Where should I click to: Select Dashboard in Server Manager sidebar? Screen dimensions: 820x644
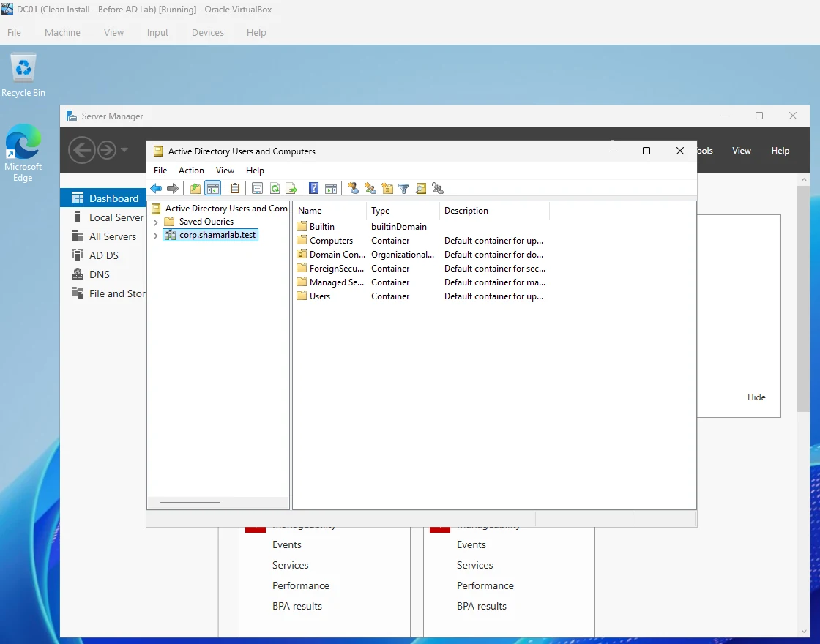[103, 198]
